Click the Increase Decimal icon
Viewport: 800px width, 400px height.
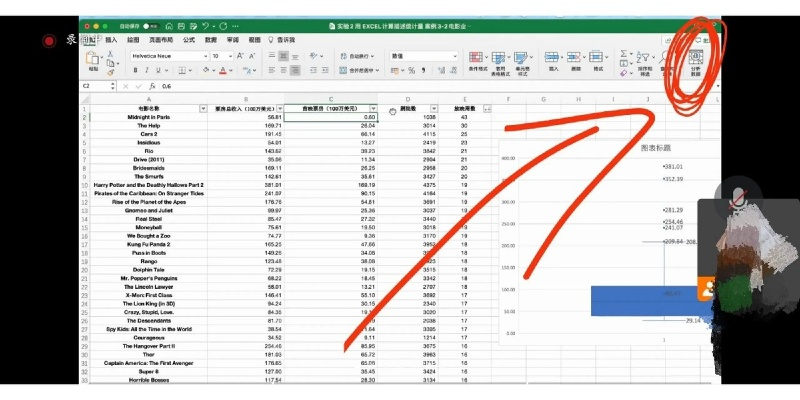tap(441, 71)
